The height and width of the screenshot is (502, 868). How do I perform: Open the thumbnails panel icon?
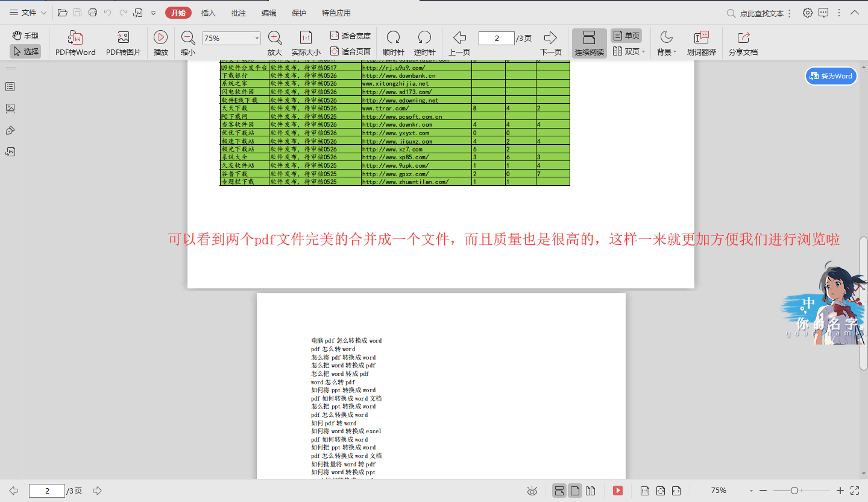tap(10, 109)
